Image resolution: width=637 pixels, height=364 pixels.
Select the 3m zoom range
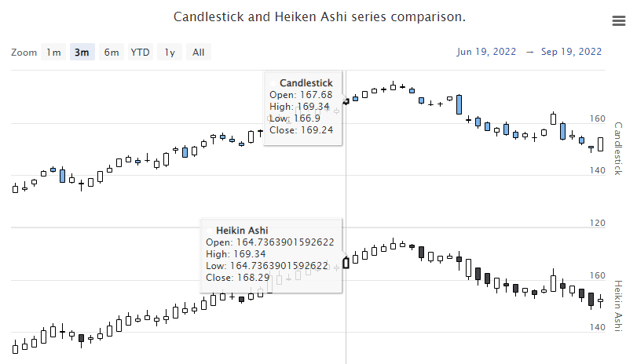82,53
